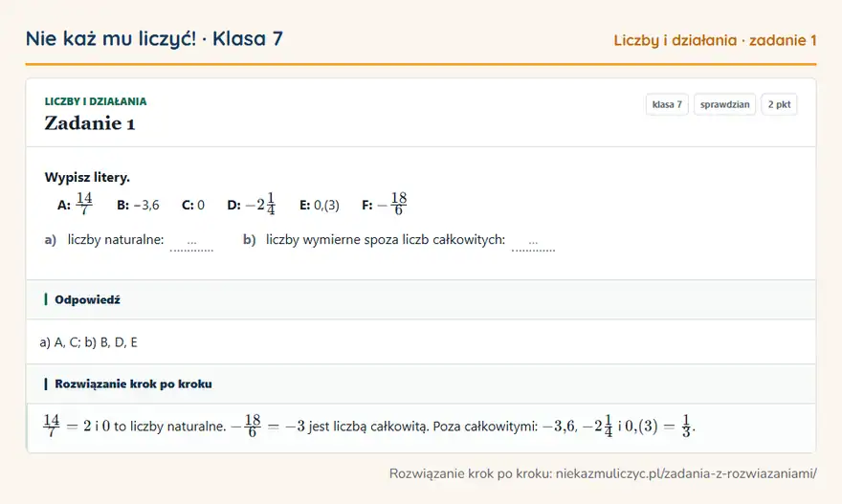Image resolution: width=842 pixels, height=504 pixels.
Task: Click the answer blank after 'liczby naturalne:'
Action: [191, 243]
